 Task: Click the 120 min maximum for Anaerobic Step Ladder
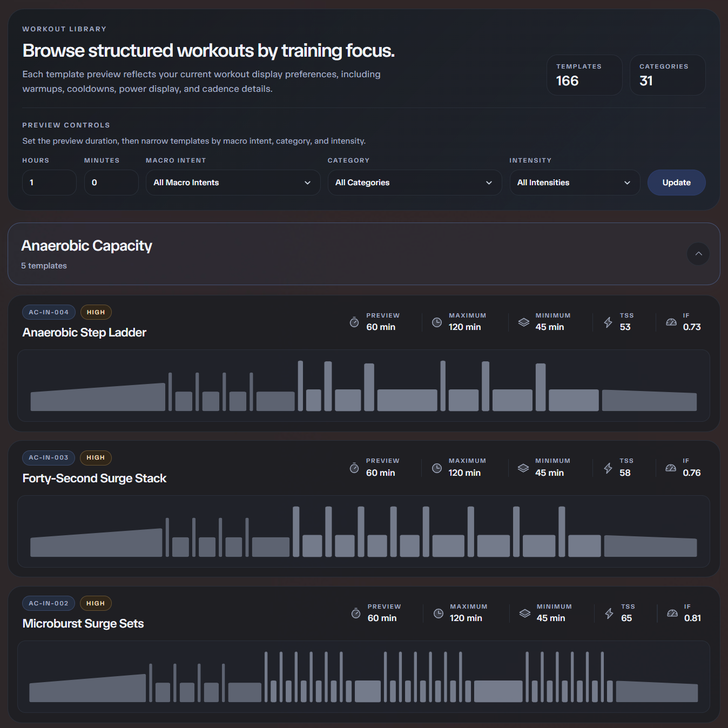(464, 327)
